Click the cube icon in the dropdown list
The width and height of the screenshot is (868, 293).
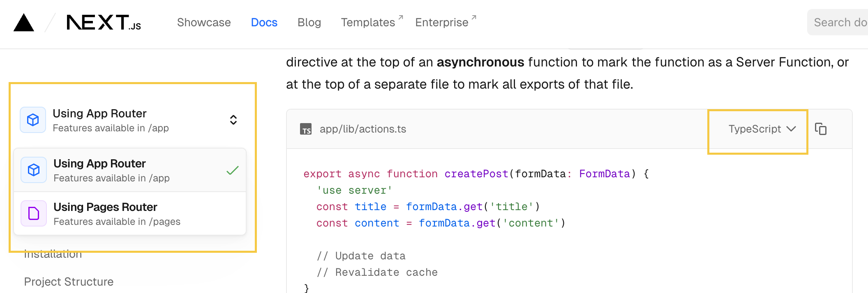pos(34,169)
